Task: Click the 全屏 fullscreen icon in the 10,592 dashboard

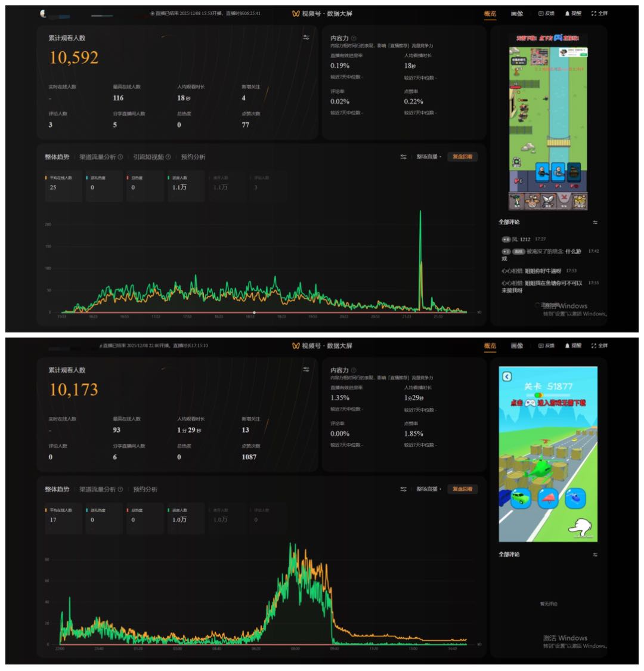Action: tap(594, 14)
